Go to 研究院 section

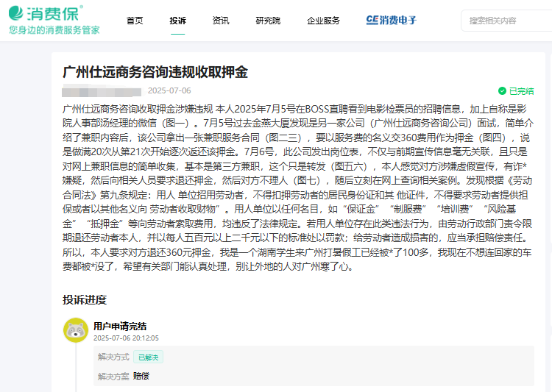click(x=268, y=21)
